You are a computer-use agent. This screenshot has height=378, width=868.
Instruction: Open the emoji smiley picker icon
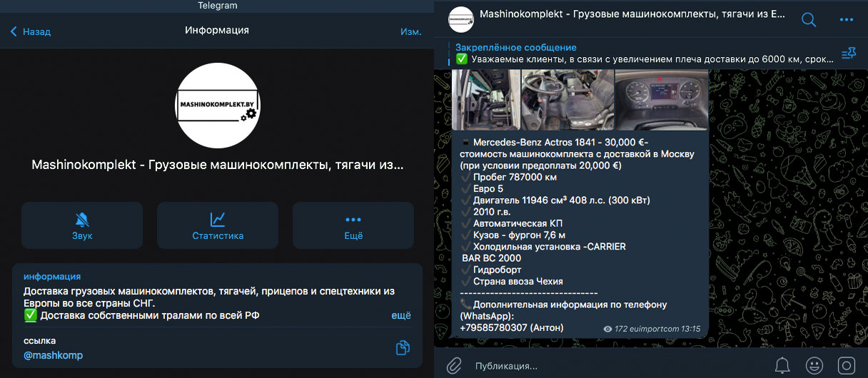coord(814,366)
